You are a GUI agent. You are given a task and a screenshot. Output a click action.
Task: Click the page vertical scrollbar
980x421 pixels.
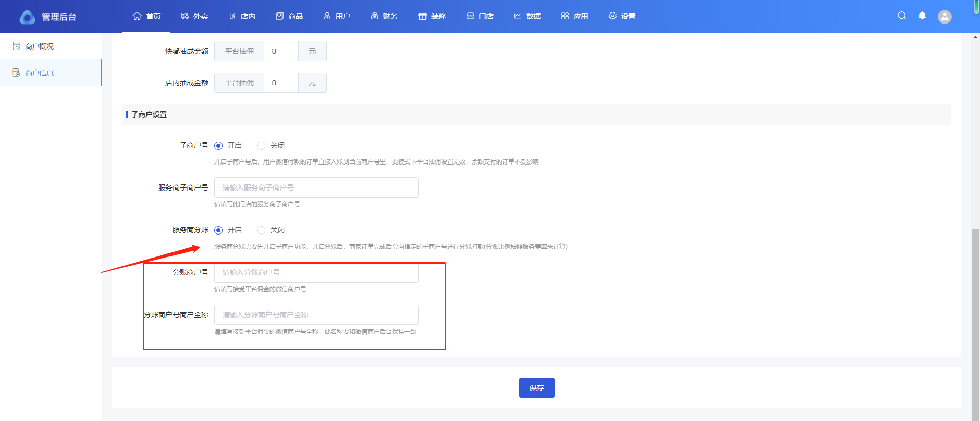click(976, 307)
